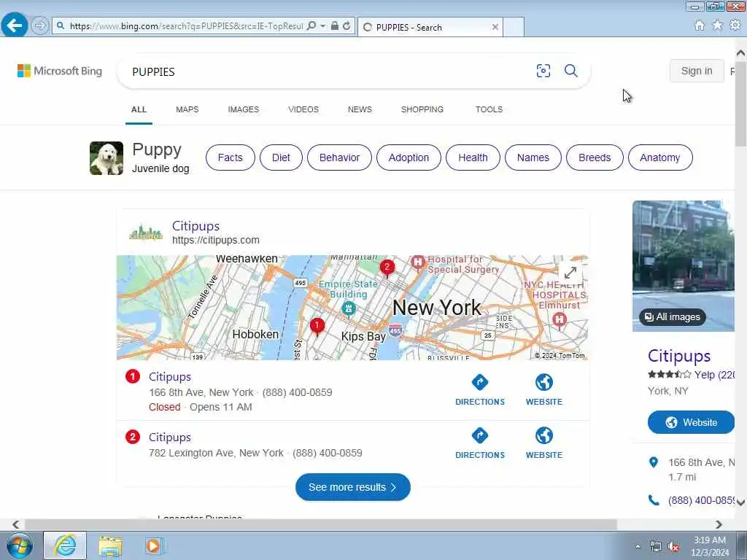Click into the Bing search box with PUPPIES
Viewport: 747px width, 560px height.
(x=329, y=71)
